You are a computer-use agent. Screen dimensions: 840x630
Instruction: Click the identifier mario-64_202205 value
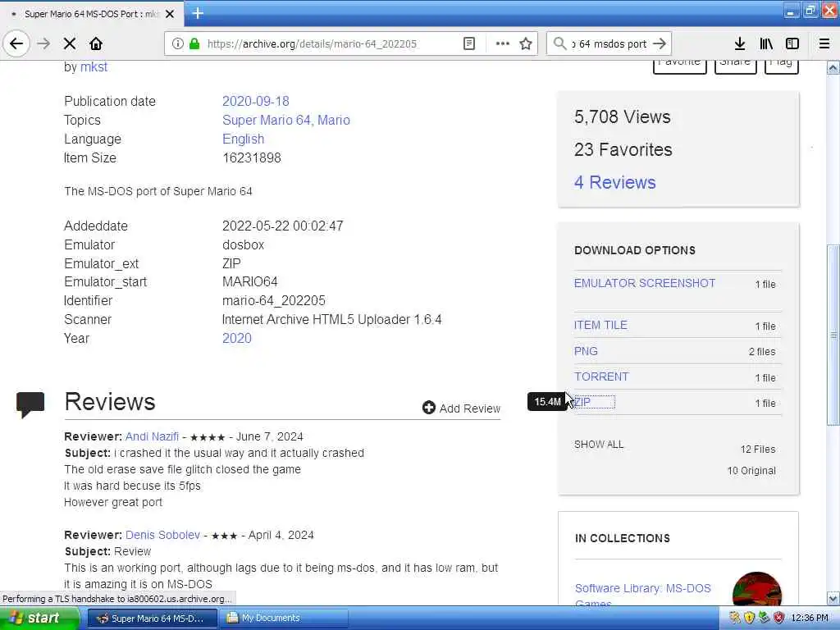pyautogui.click(x=274, y=300)
